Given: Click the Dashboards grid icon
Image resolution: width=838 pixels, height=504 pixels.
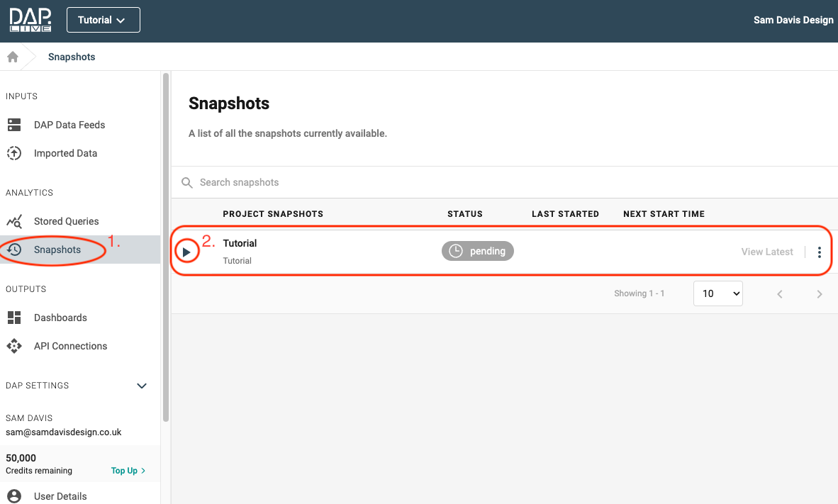Looking at the screenshot, I should (14, 318).
